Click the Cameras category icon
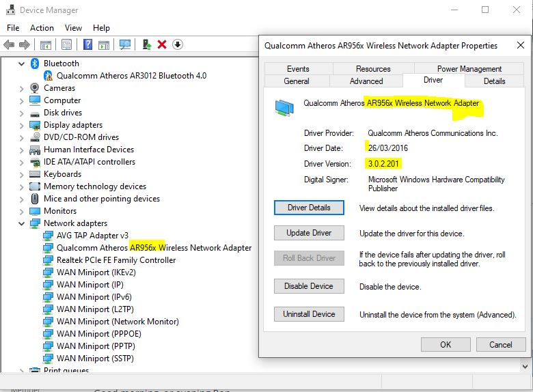 click(34, 88)
